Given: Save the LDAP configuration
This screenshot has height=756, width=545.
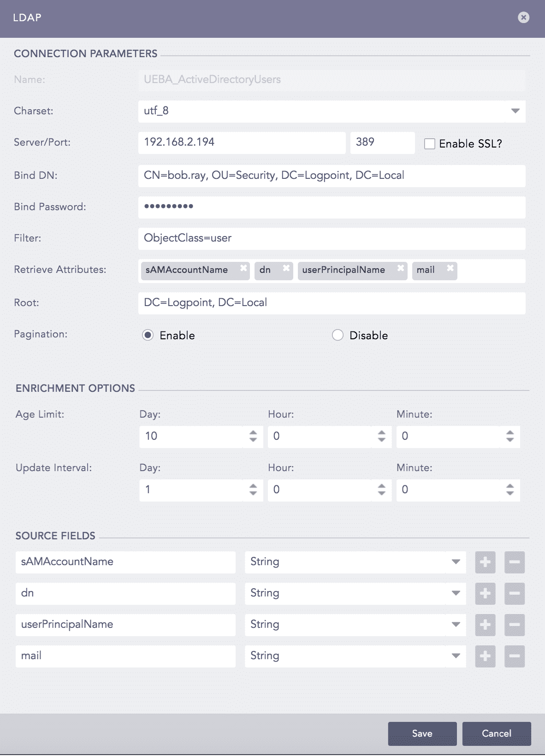Looking at the screenshot, I should (422, 733).
